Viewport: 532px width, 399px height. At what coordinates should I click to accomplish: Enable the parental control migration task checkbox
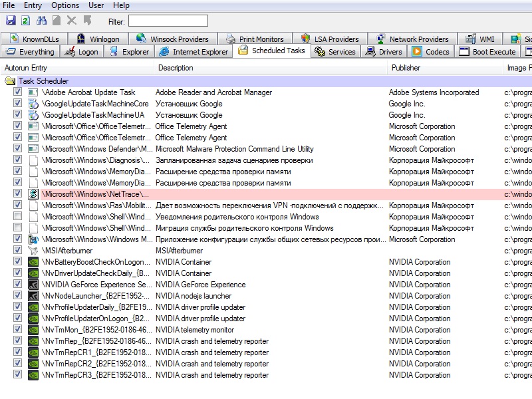tap(17, 227)
